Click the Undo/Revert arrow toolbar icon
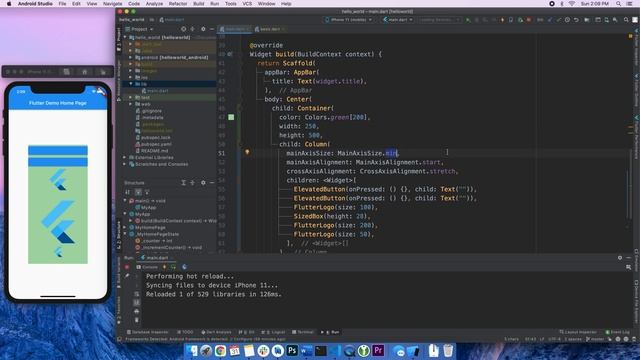Viewport: 640px width, 360px height. tap(576, 20)
